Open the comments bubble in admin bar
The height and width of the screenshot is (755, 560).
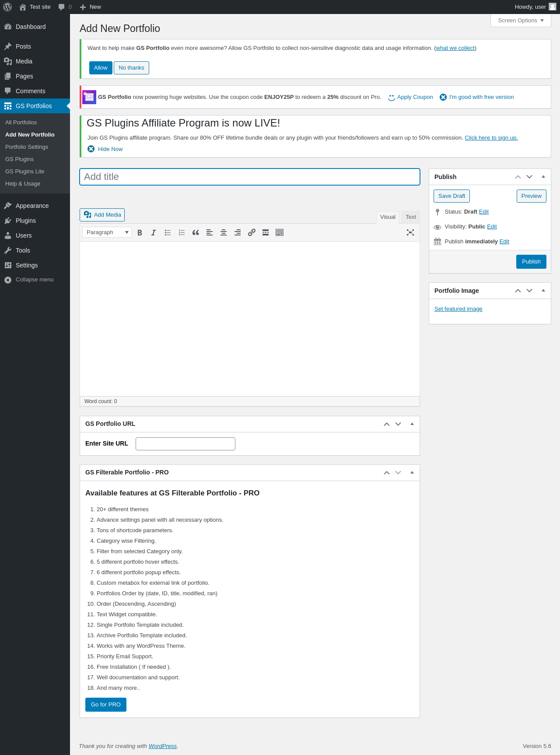click(65, 7)
